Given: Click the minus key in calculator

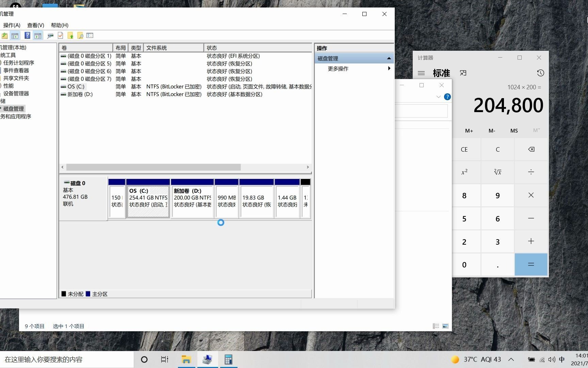Looking at the screenshot, I should [531, 218].
